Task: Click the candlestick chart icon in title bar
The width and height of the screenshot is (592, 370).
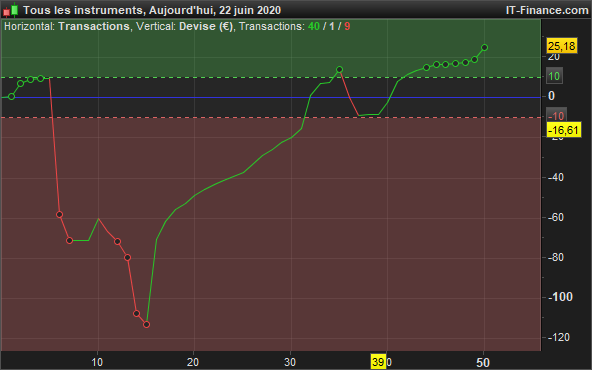Action: point(11,10)
